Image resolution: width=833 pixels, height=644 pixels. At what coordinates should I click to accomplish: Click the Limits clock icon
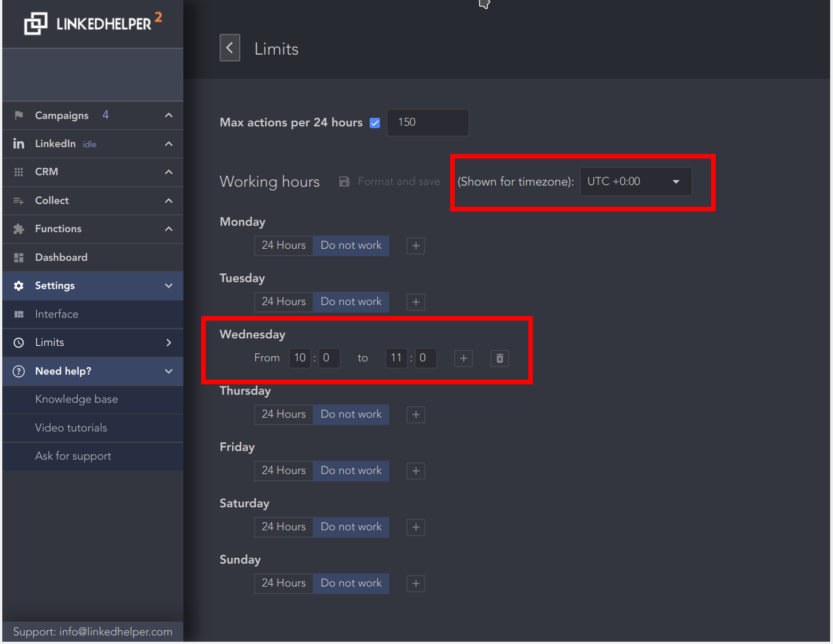point(18,342)
